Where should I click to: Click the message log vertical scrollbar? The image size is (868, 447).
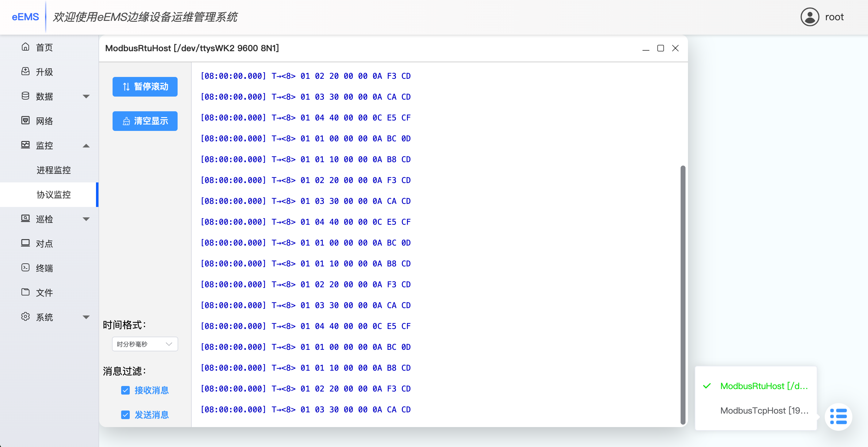tap(683, 295)
